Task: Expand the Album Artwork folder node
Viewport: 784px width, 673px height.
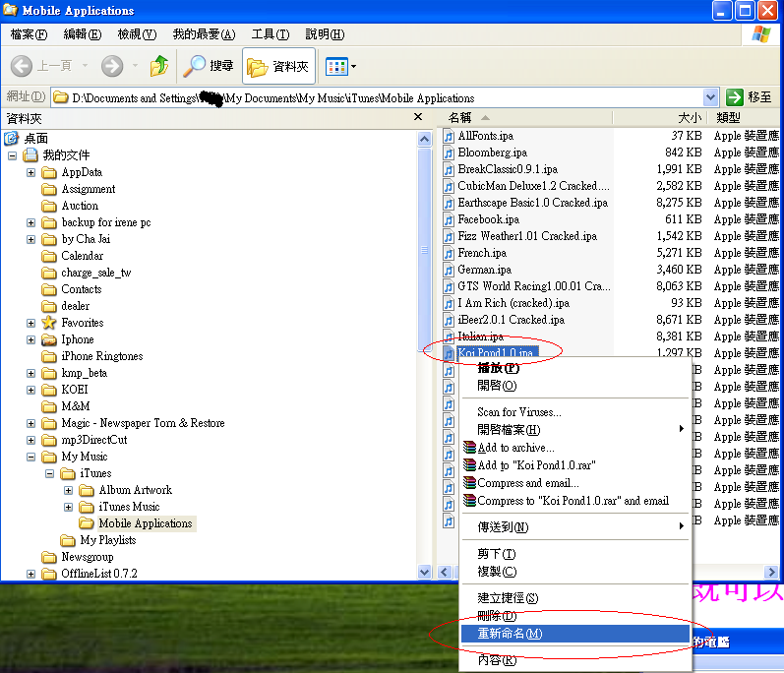Action: (x=68, y=490)
